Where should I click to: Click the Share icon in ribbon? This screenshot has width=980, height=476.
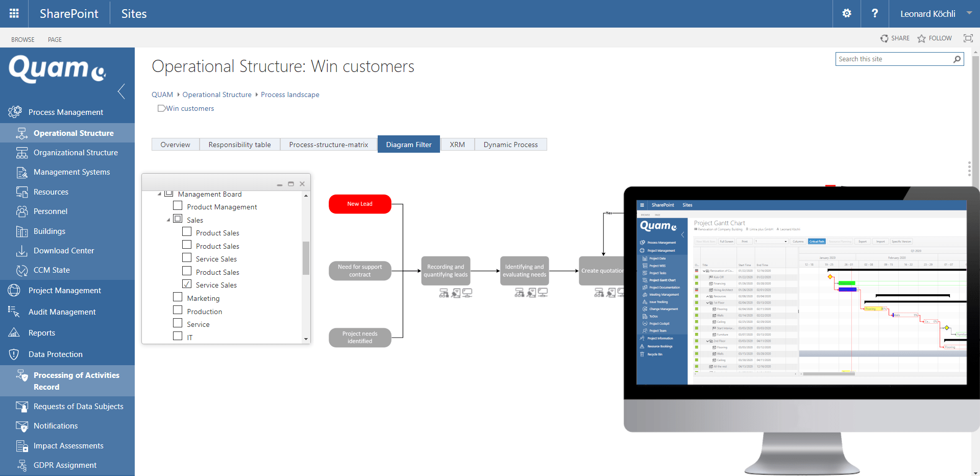coord(884,38)
